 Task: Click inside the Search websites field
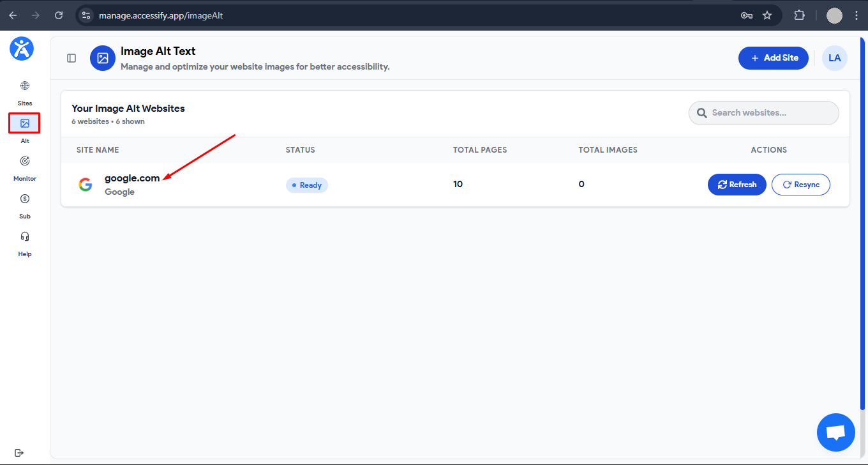pyautogui.click(x=763, y=112)
